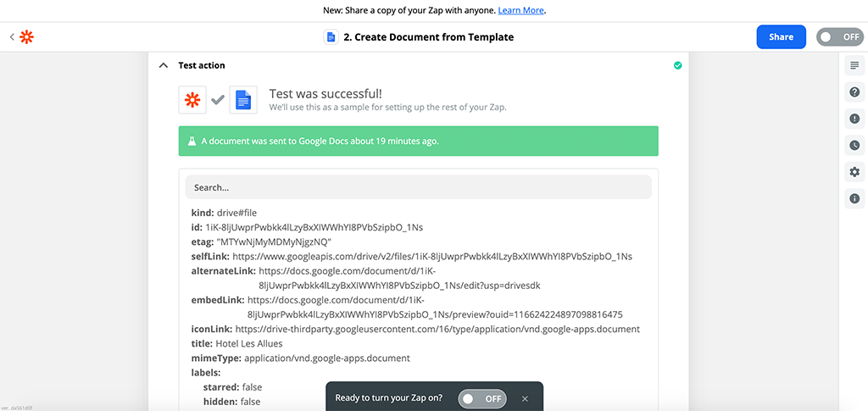This screenshot has height=411, width=868.
Task: Dismiss the 'Ready to turn your Zap on?' popup
Action: (525, 397)
